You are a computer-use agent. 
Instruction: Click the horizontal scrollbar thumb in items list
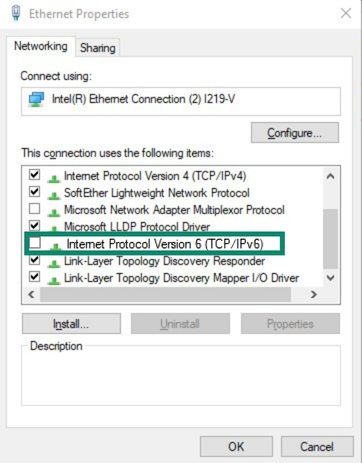165,294
